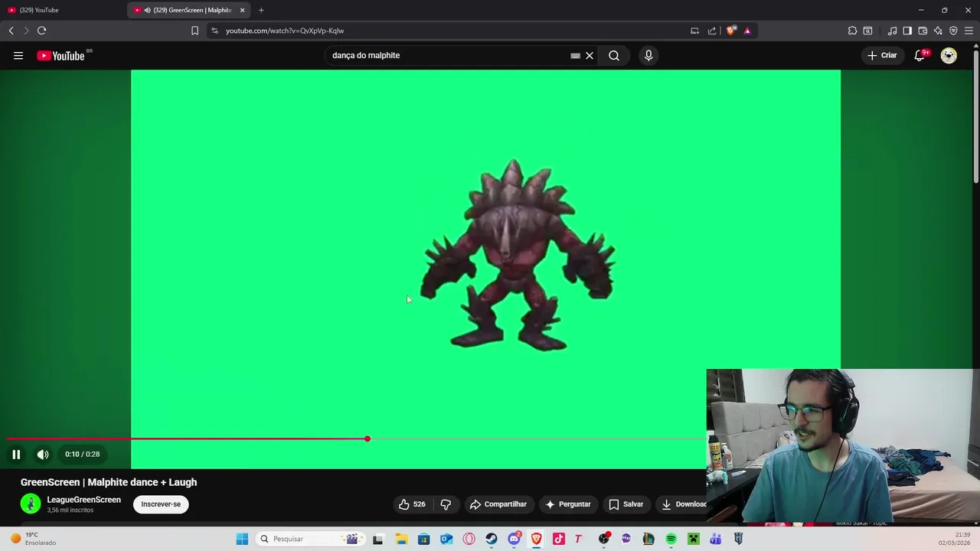Like the video with thumbs up

tap(412, 504)
